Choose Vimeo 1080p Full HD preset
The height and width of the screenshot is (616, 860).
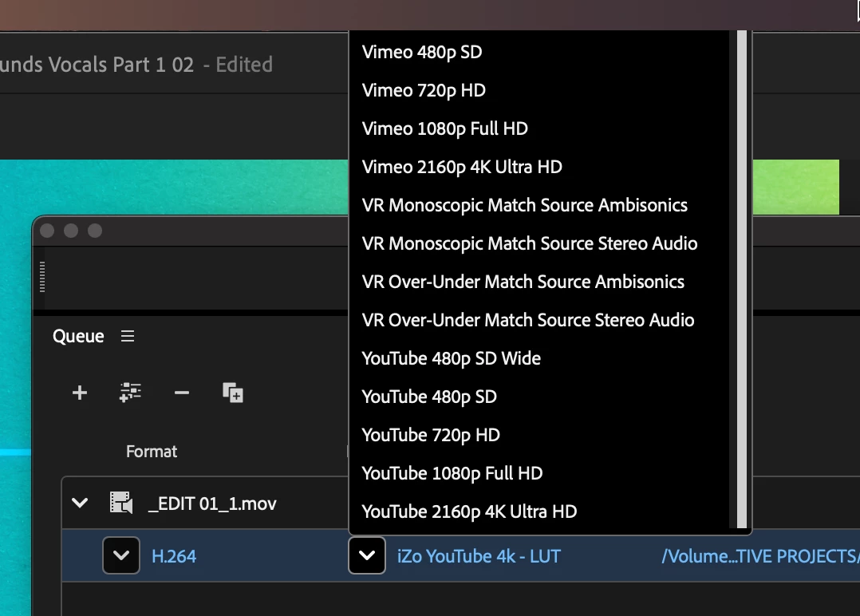pyautogui.click(x=539, y=129)
